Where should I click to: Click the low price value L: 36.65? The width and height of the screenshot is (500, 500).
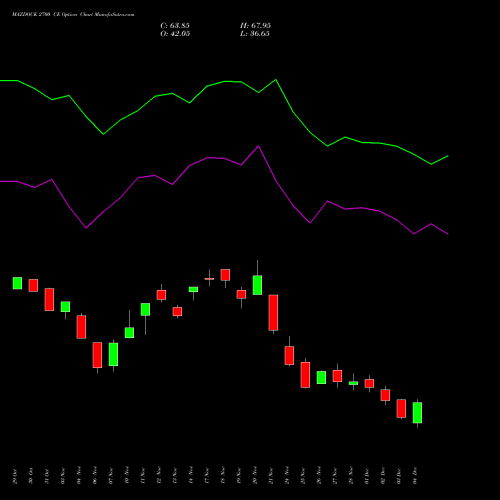[x=255, y=34]
